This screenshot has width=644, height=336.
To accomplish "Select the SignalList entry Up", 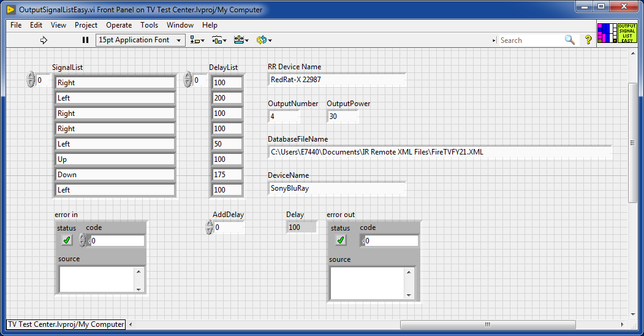I will click(115, 159).
